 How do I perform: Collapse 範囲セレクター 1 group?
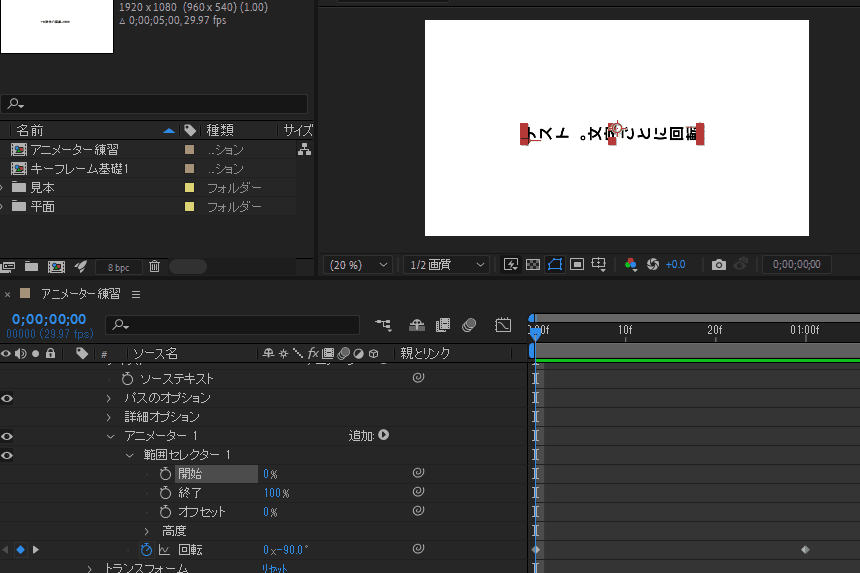[129, 455]
